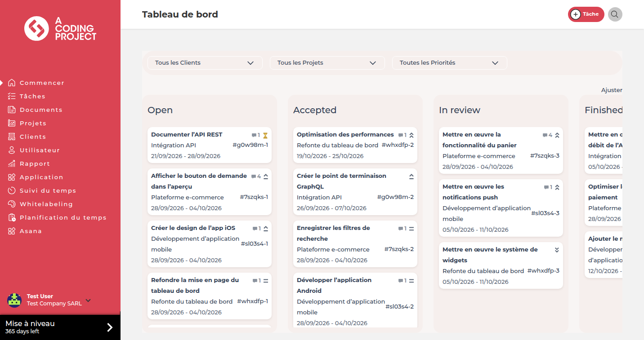This screenshot has height=340, width=644.
Task: Open the Créer le design de l'app iOS card
Action: (210, 243)
